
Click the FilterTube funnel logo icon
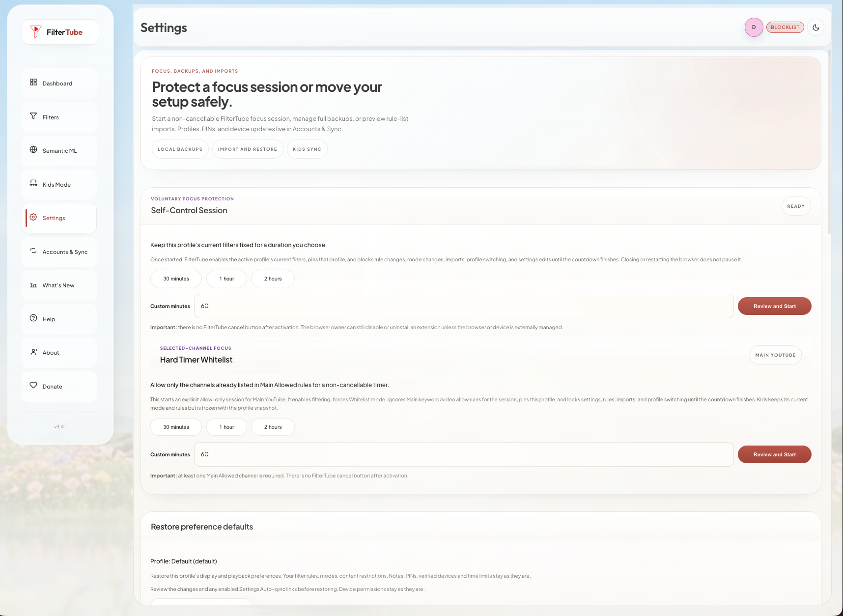point(35,32)
